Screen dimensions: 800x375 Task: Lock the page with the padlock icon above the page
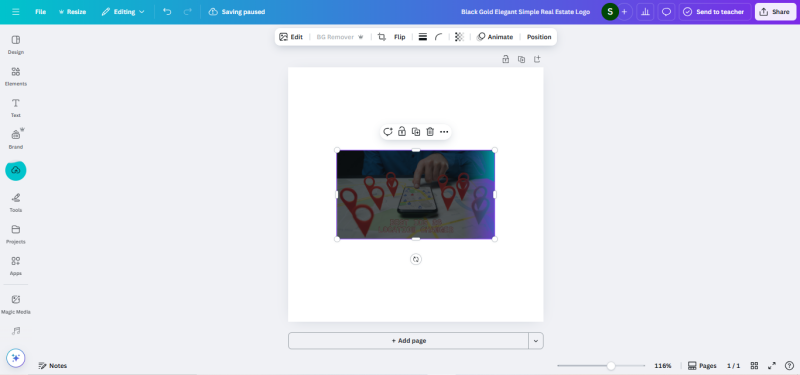pyautogui.click(x=506, y=59)
